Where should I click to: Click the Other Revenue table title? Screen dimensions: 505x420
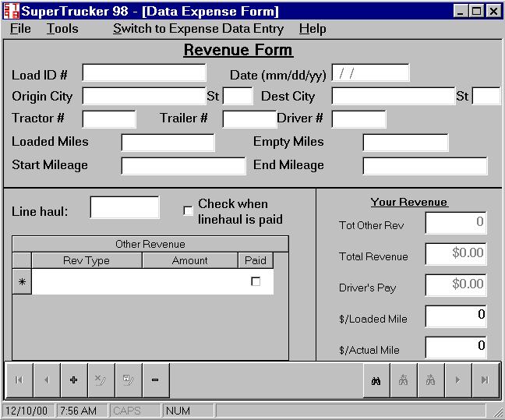[150, 244]
